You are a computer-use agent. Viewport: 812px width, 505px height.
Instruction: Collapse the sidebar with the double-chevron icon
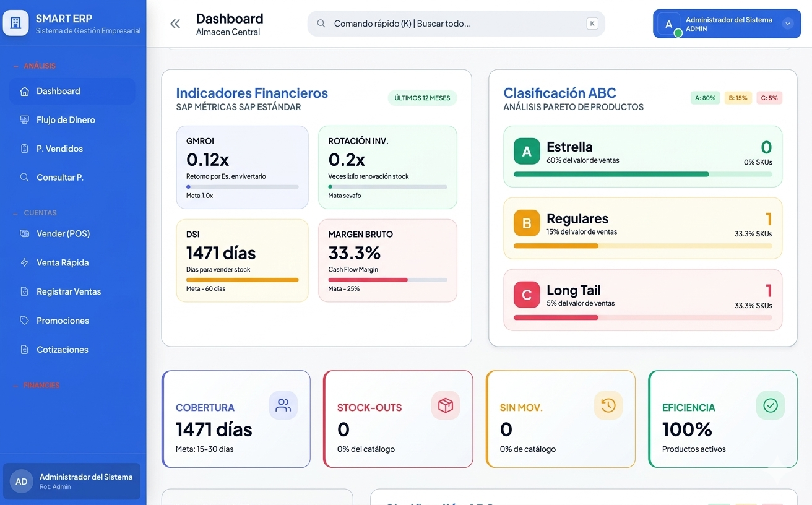175,24
